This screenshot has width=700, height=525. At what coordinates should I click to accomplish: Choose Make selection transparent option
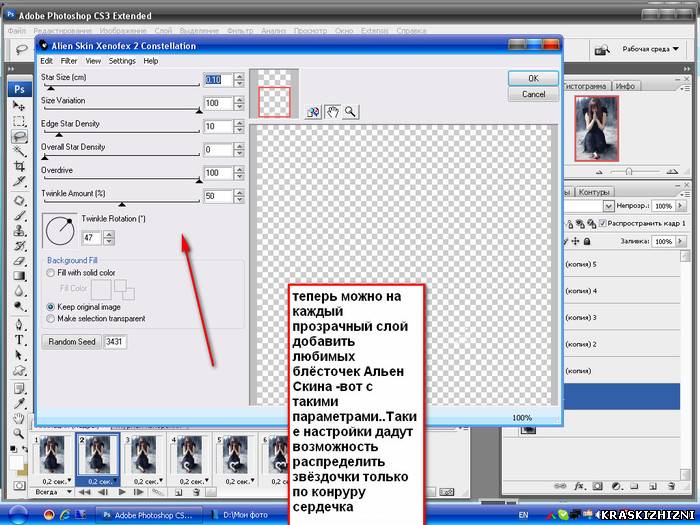tap(96, 319)
